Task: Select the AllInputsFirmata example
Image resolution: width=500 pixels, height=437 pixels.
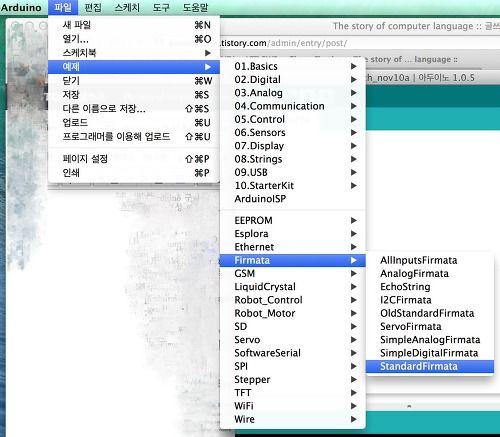Action: click(x=430, y=260)
